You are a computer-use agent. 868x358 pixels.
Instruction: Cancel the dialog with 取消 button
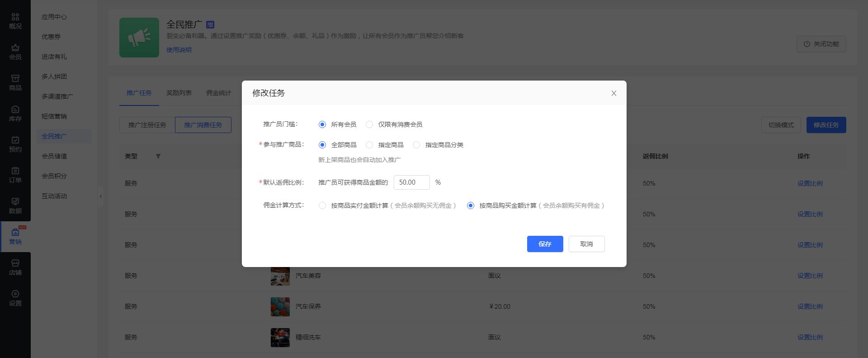[x=587, y=244]
